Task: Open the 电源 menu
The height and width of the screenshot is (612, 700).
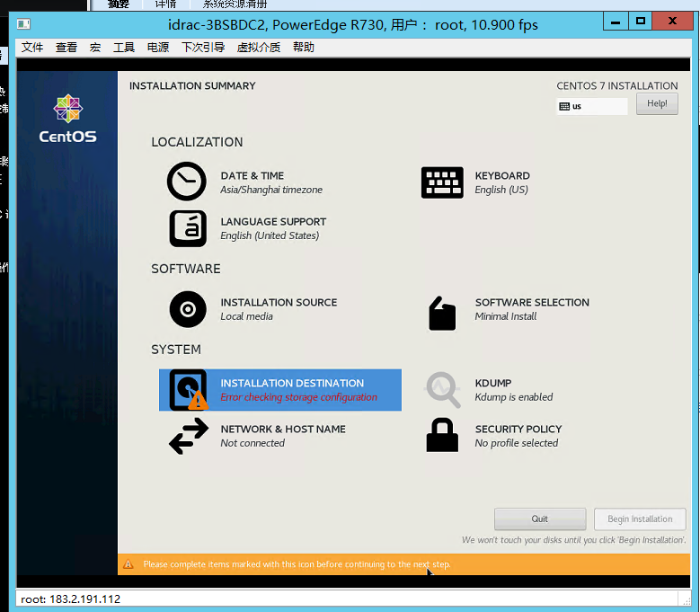Action: pos(158,48)
